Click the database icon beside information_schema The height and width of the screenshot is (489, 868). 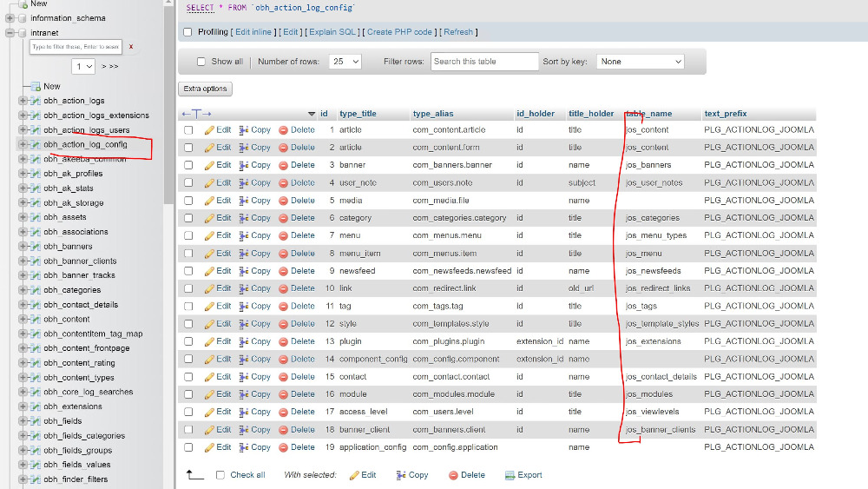(x=23, y=18)
